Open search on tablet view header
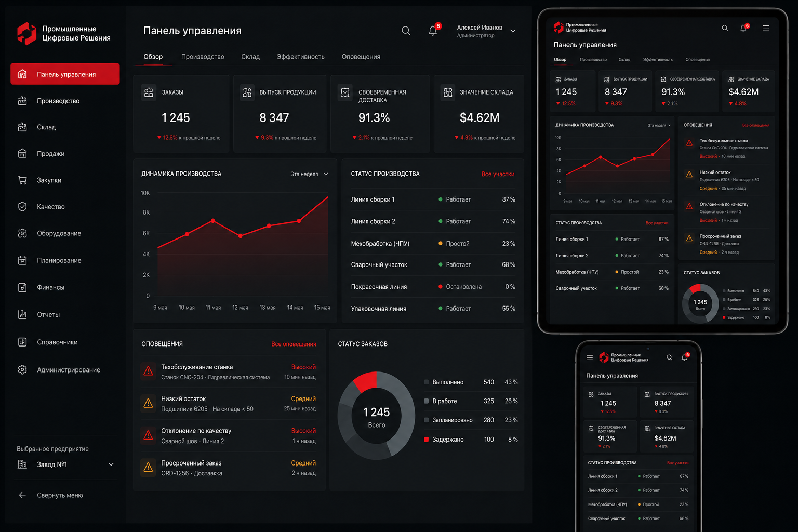Viewport: 798px width, 532px height. click(x=725, y=28)
